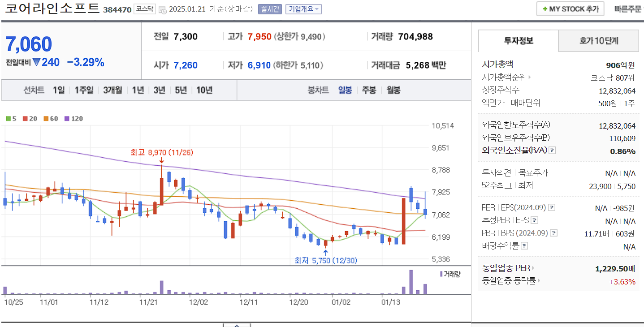Image resolution: width=644 pixels, height=327 pixels.
Task: Enable 실시간 real-time quote mode
Action: (269, 9)
